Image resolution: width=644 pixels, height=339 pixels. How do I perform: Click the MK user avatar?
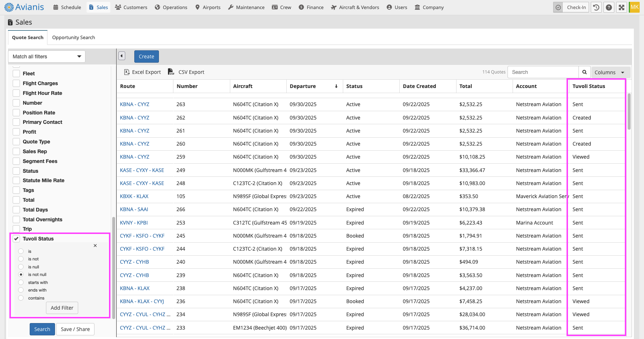point(635,7)
